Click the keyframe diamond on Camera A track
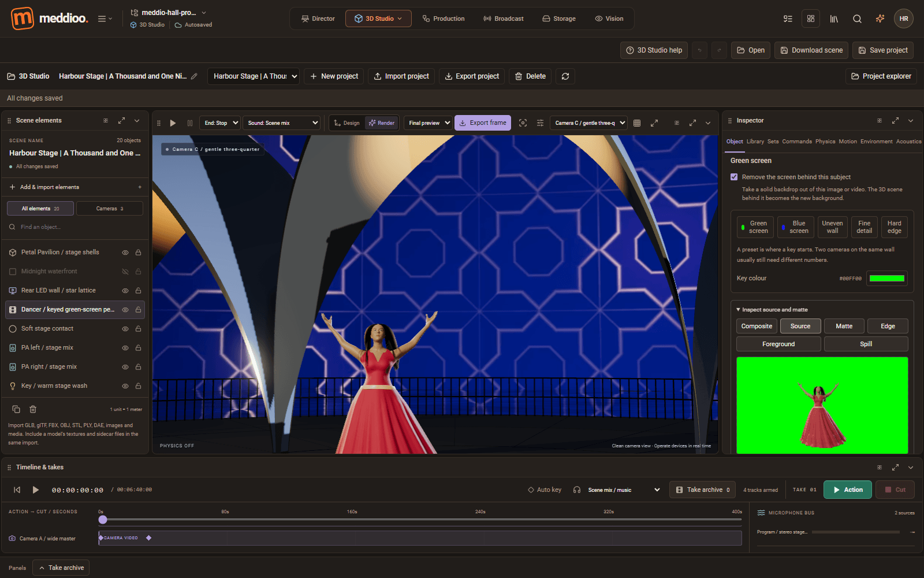The height and width of the screenshot is (578, 924). 148,538
